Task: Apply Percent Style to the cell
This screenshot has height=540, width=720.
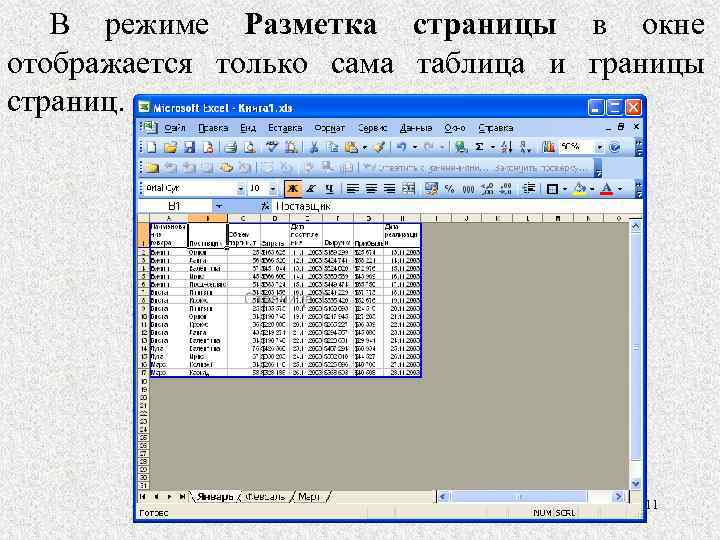Action: [450, 189]
